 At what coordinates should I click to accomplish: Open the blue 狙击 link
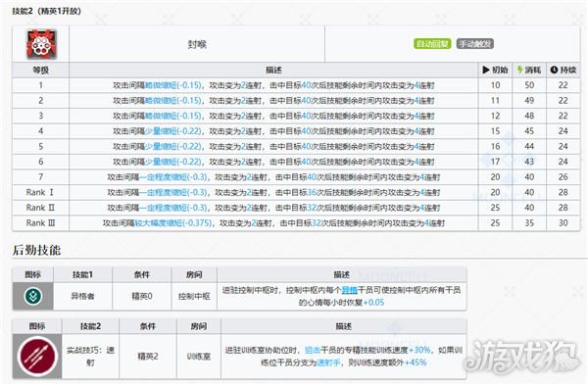click(313, 350)
